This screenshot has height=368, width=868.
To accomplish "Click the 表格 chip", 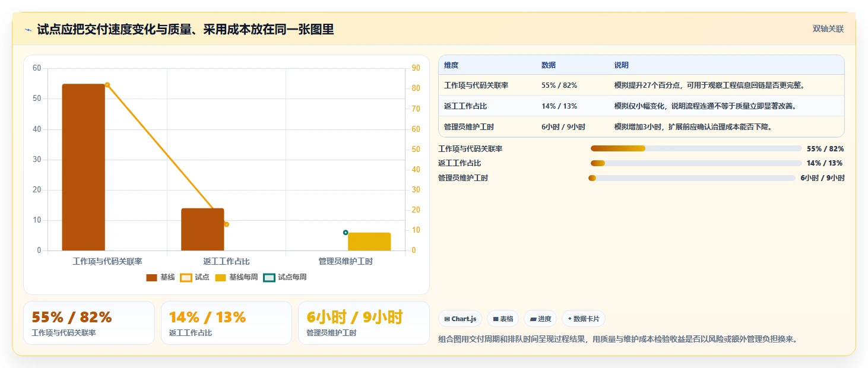I will click(503, 319).
